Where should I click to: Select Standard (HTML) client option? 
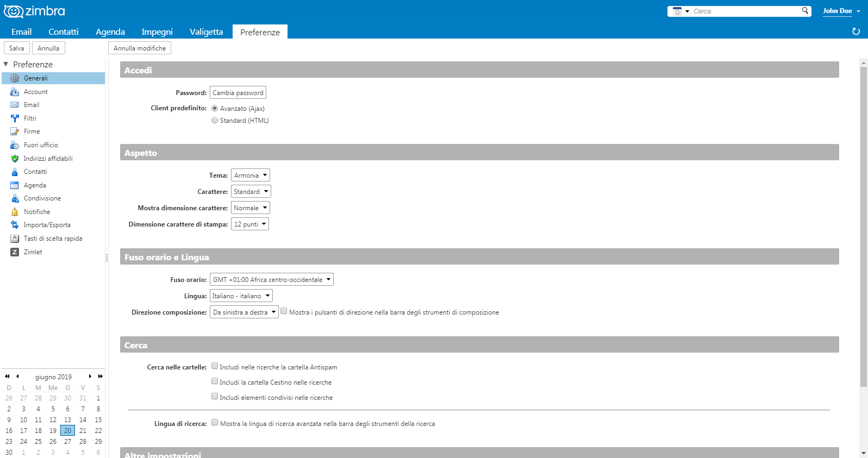coord(215,120)
